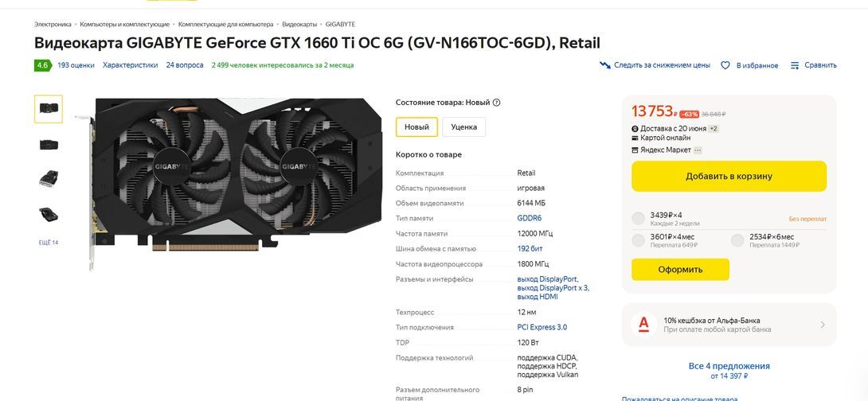Image resolution: width=868 pixels, height=401 pixels.
Task: Click the green 4.6 rating badge
Action: click(x=43, y=65)
